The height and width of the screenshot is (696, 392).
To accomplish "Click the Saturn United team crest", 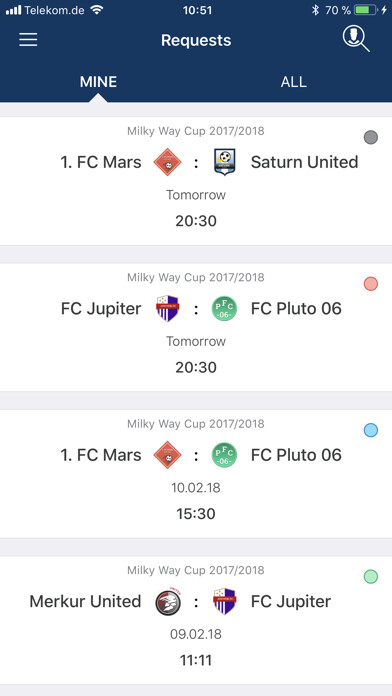I will (x=224, y=162).
